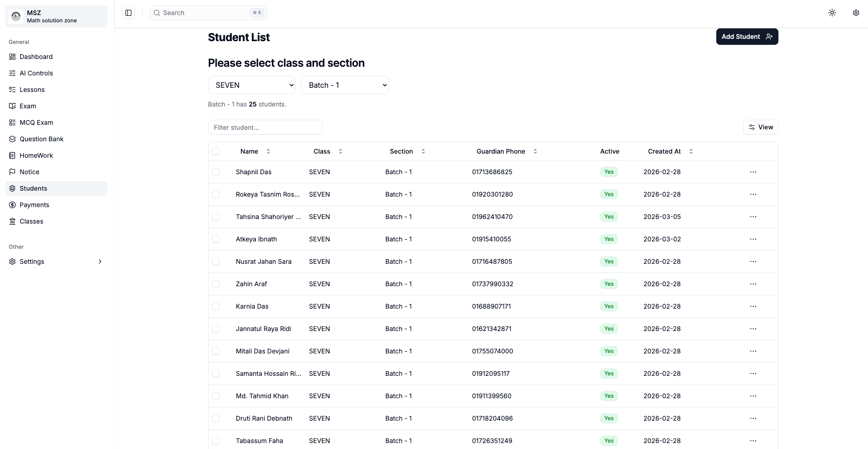This screenshot has height=449, width=868.
Task: Open row actions for Tahsina Shahoriyer
Action: click(x=753, y=217)
